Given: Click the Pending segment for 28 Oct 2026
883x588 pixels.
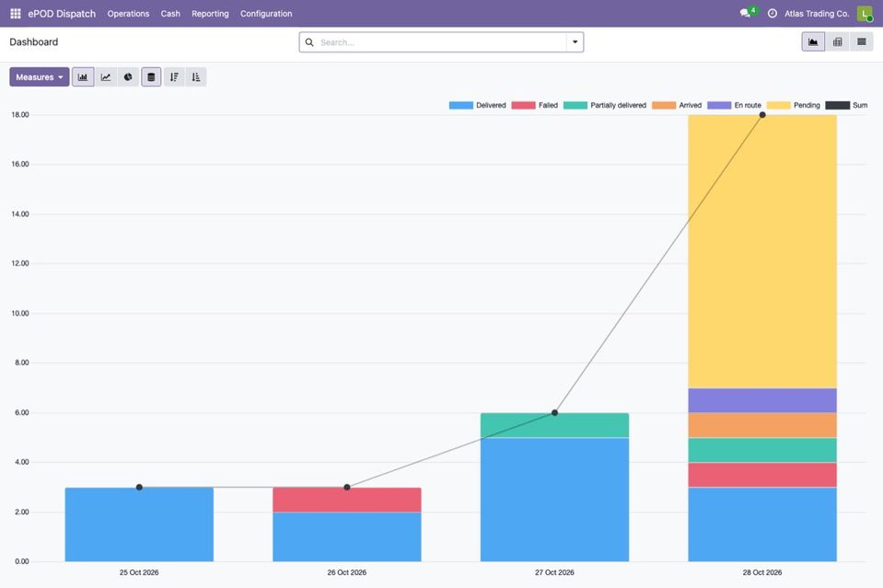Looking at the screenshot, I should coord(762,251).
